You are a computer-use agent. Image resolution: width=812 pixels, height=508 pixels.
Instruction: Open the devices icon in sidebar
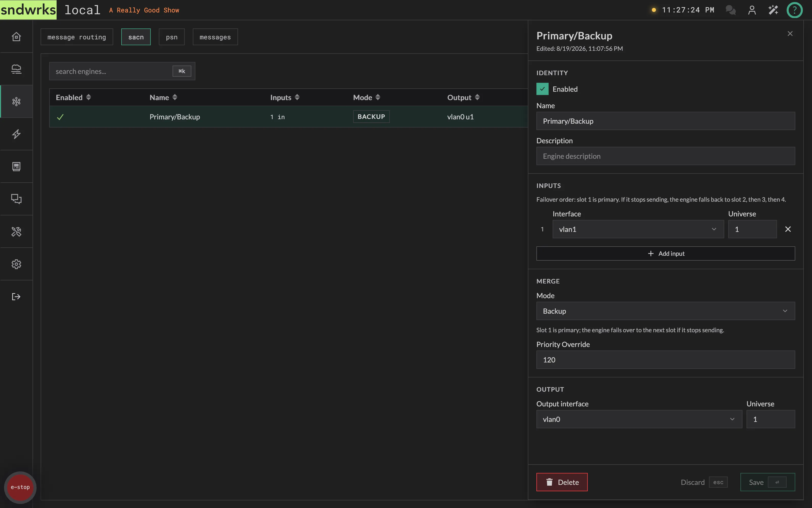click(16, 69)
